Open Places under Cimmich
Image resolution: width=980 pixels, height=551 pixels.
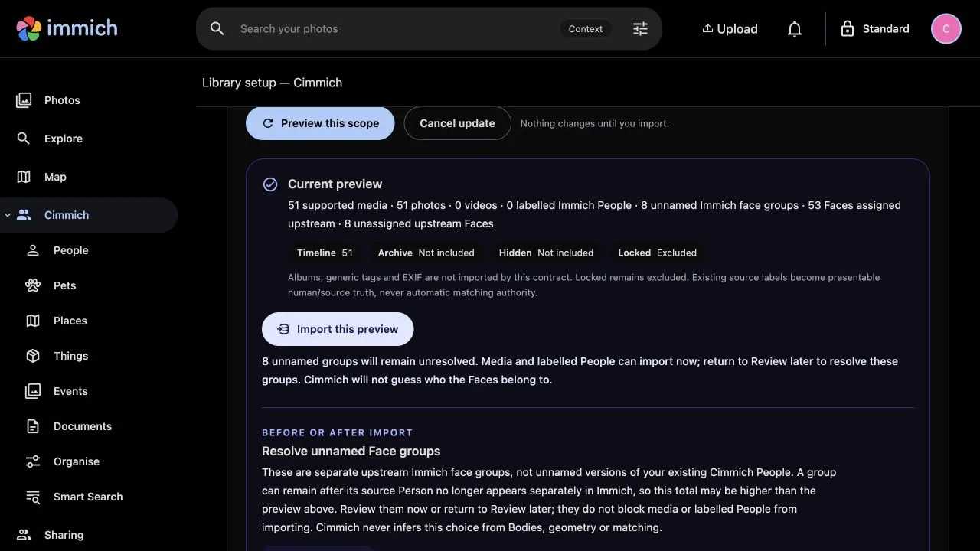89,321
